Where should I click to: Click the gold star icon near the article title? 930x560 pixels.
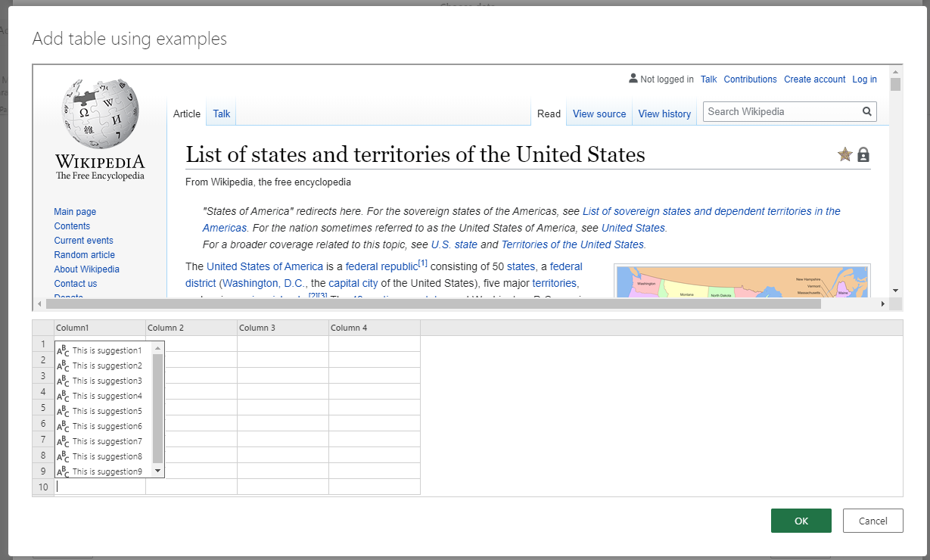pyautogui.click(x=844, y=154)
